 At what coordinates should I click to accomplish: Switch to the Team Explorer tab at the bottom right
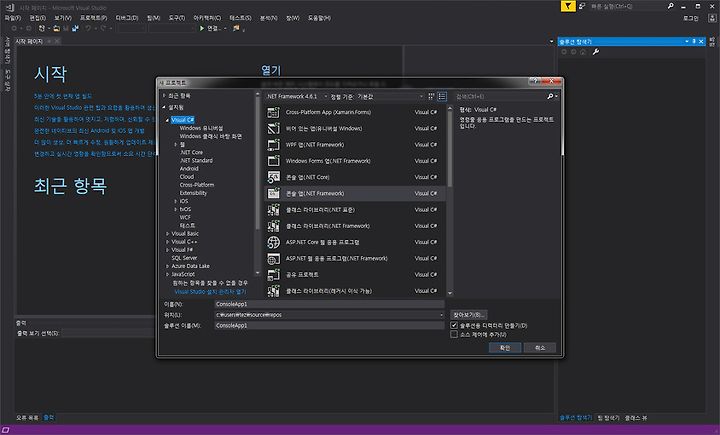click(x=608, y=418)
